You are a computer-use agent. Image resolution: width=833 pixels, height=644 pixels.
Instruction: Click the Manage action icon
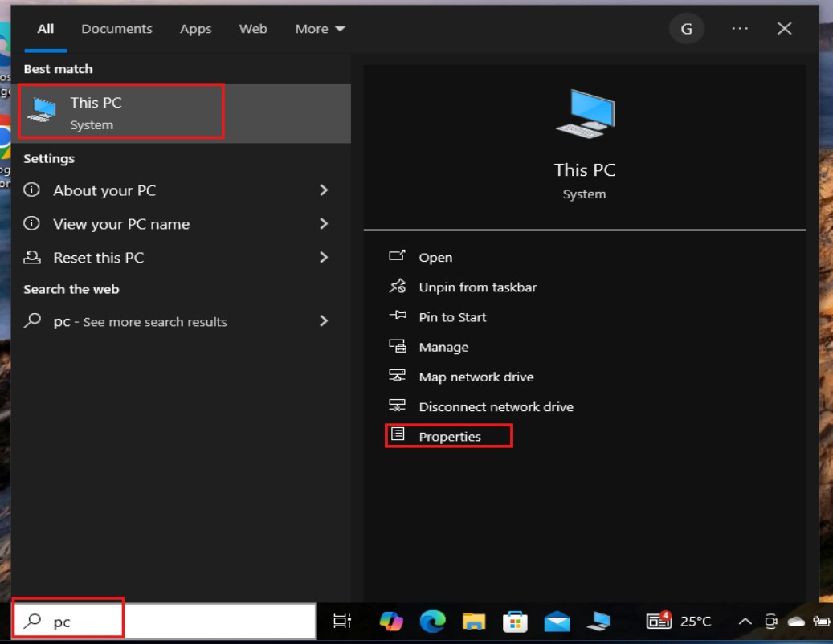[397, 345]
